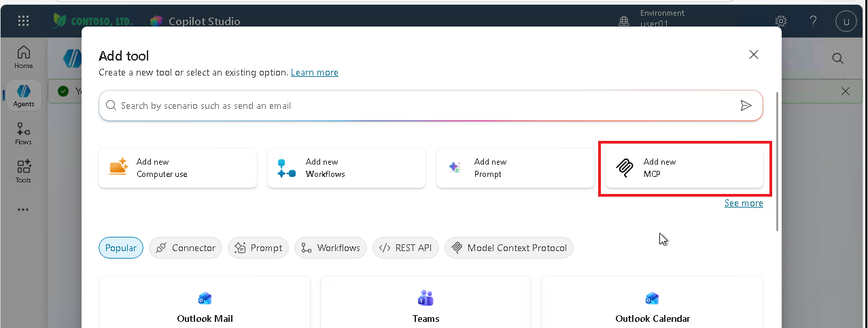This screenshot has height=328, width=868.
Task: Go to Home in sidebar
Action: (x=24, y=57)
